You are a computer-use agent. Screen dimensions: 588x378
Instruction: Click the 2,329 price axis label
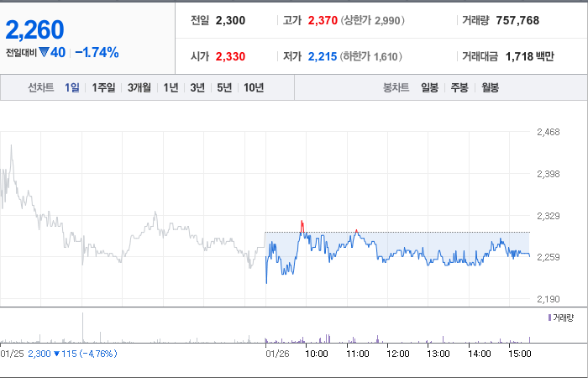tap(549, 216)
